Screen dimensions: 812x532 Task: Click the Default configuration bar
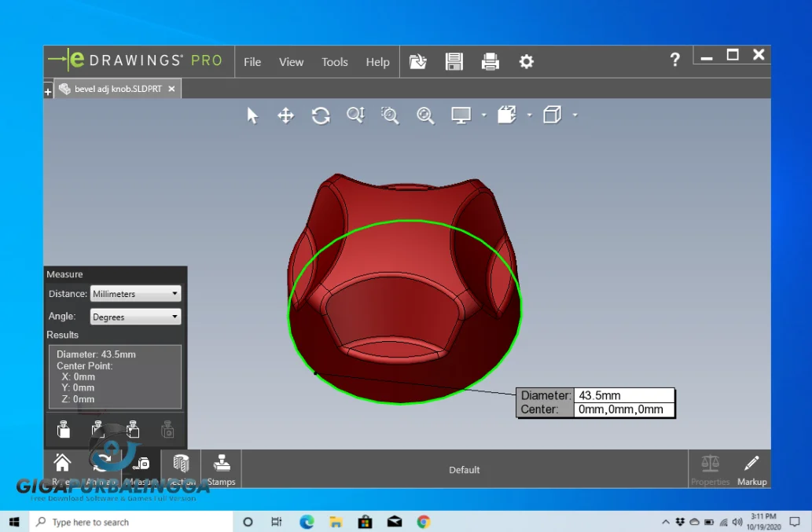point(464,469)
